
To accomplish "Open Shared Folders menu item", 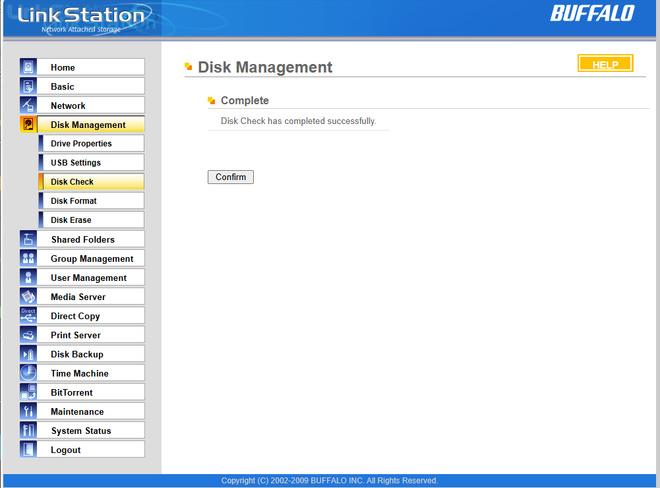I will 91,239.
